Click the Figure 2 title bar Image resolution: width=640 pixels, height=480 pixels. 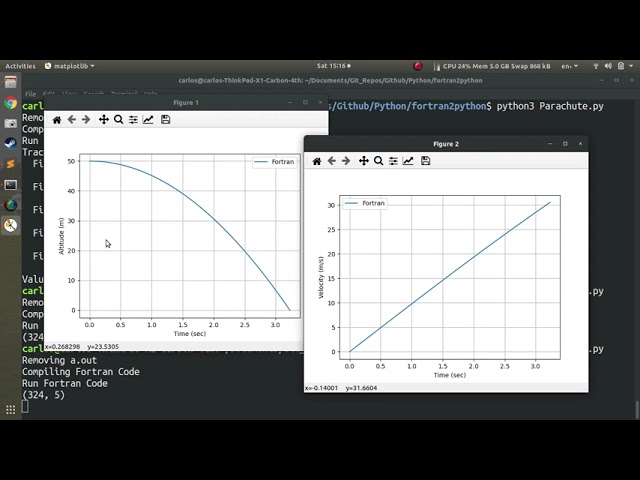(446, 144)
